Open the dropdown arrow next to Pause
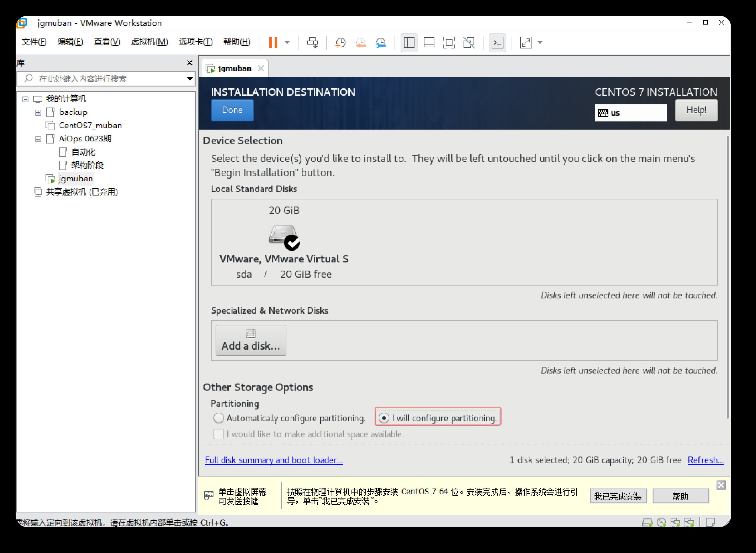Image resolution: width=756 pixels, height=553 pixels. 287,43
